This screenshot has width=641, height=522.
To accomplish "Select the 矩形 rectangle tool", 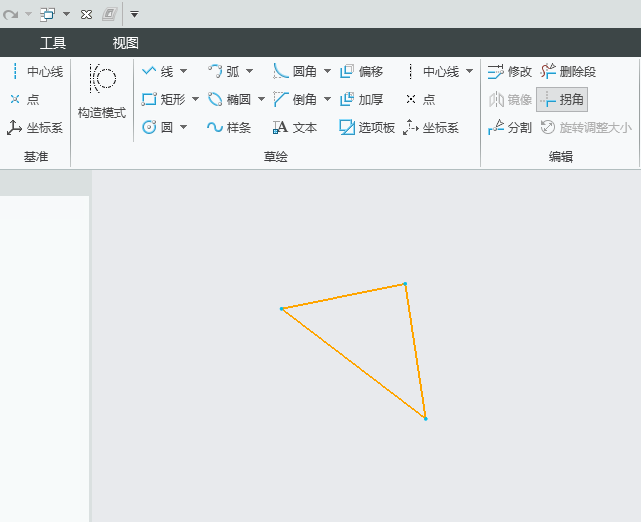I will (x=164, y=99).
